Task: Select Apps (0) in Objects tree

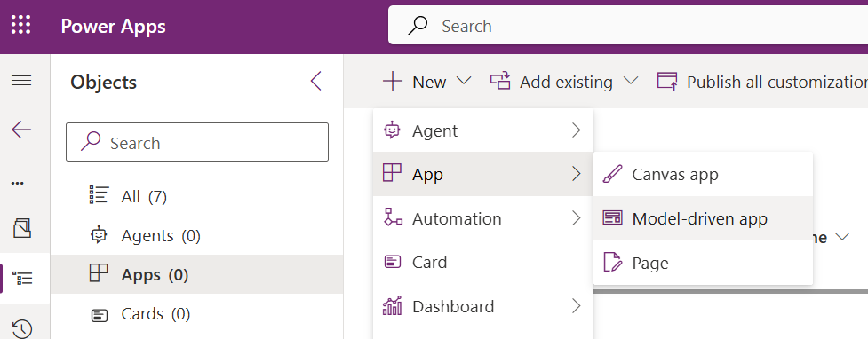Action: click(x=196, y=274)
